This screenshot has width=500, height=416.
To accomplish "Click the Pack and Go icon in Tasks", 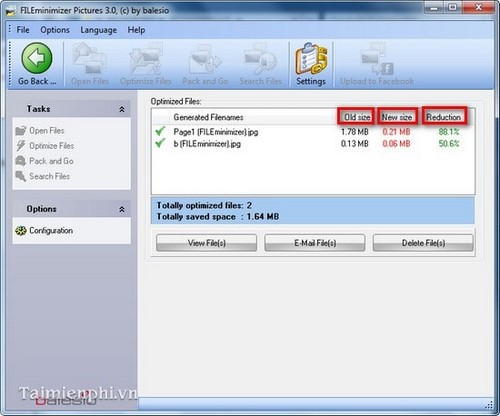I will click(21, 161).
